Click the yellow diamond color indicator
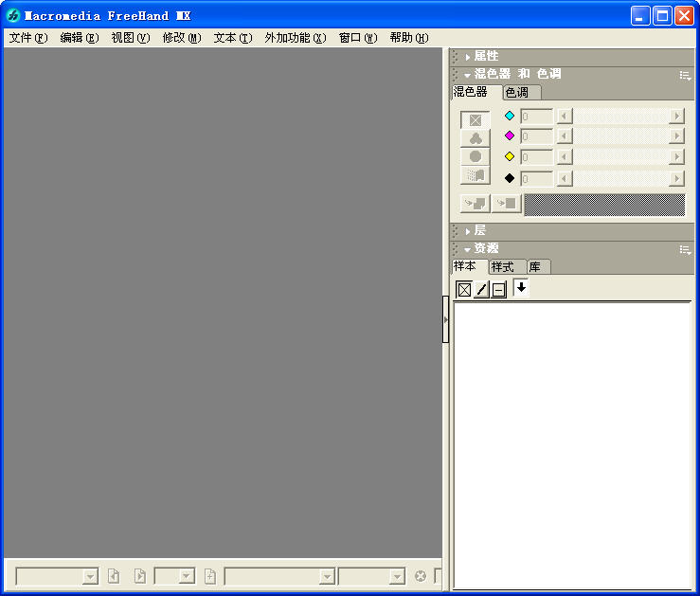The width and height of the screenshot is (700, 596). 510,156
